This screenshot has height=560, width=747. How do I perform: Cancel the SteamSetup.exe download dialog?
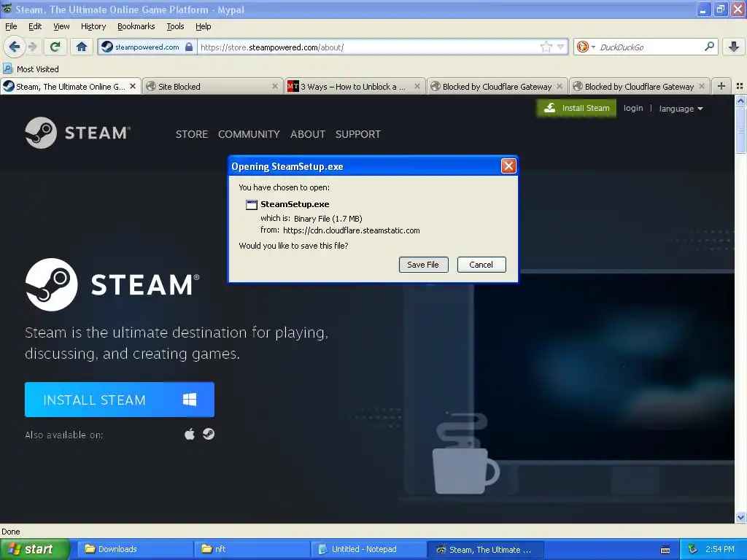point(481,265)
